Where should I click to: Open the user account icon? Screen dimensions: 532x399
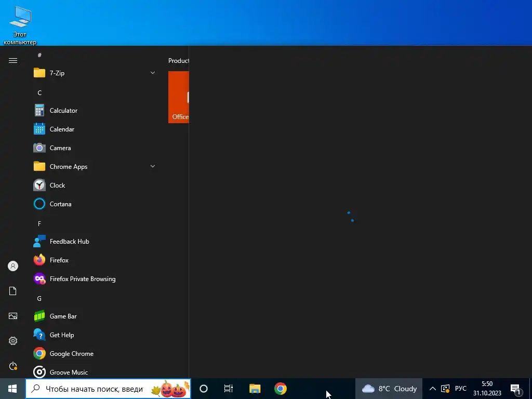13,266
